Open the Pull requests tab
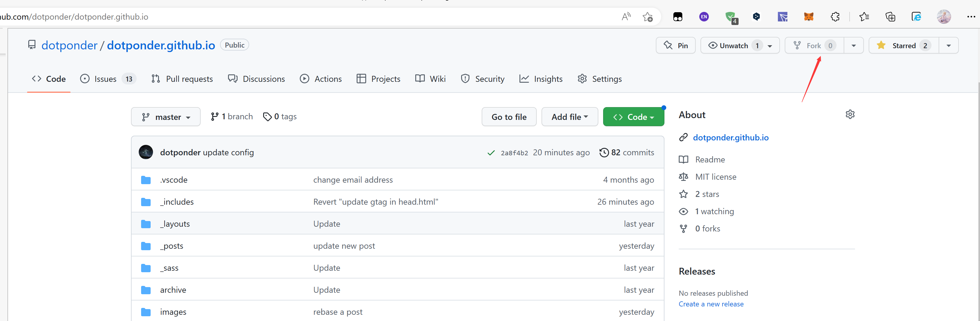 182,79
